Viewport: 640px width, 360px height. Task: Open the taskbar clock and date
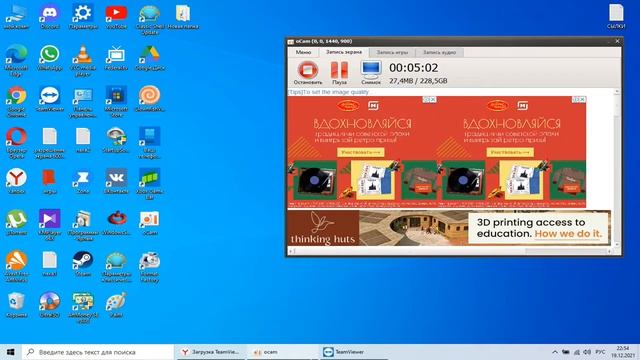(x=623, y=352)
